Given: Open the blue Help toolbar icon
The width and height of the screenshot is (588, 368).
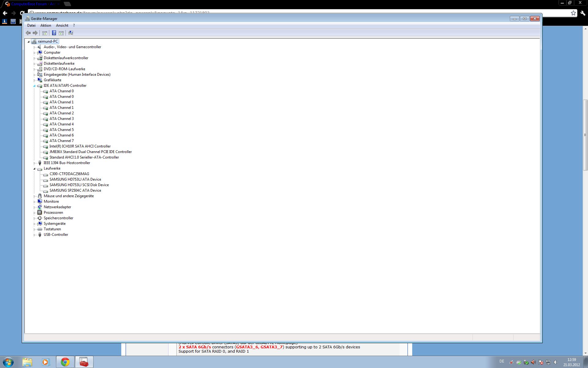Looking at the screenshot, I should (54, 33).
